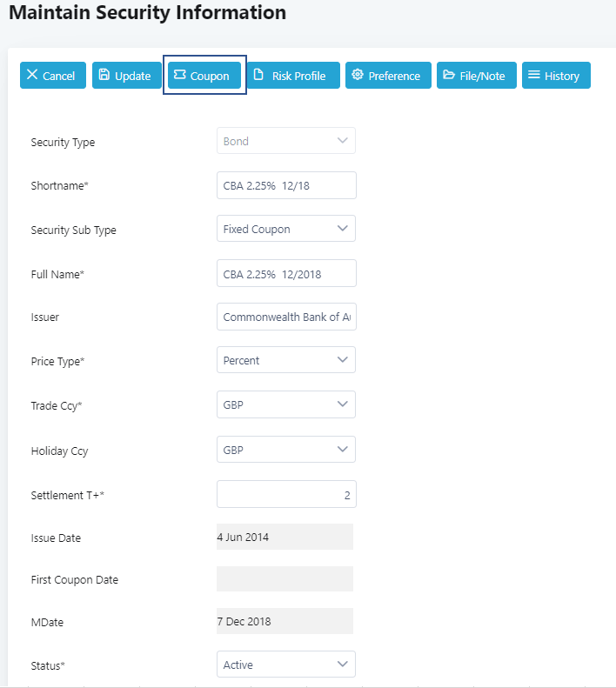
Task: Open the Coupon ticket button
Action: pos(204,76)
